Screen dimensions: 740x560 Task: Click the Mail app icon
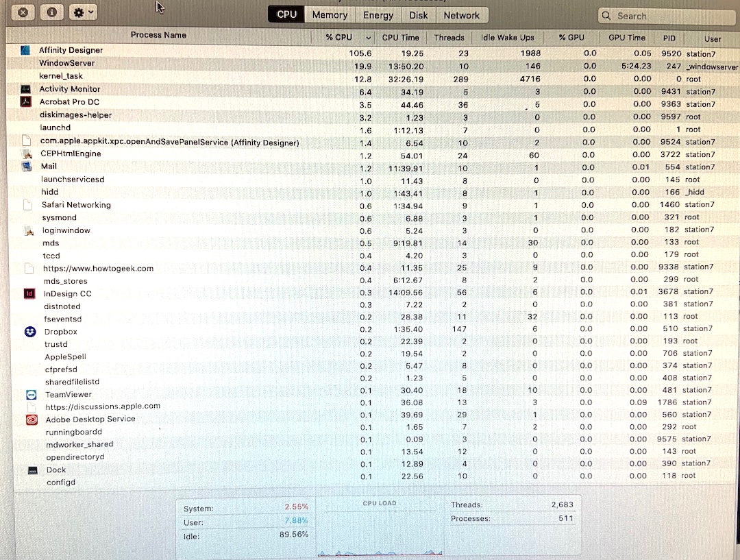click(27, 166)
